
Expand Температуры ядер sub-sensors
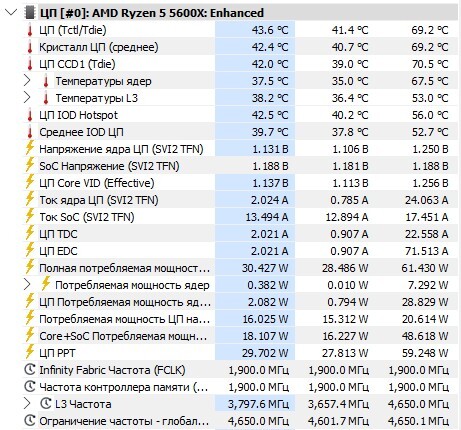point(27,81)
